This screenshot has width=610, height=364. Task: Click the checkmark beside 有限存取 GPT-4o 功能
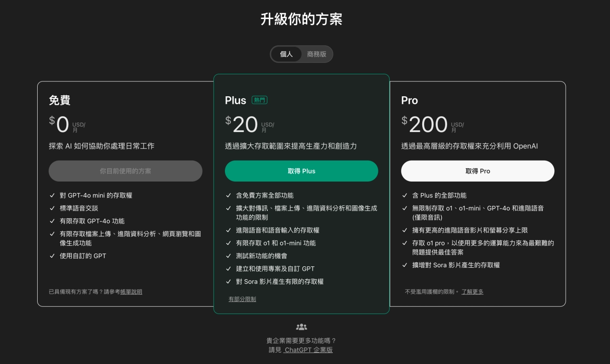coord(52,221)
